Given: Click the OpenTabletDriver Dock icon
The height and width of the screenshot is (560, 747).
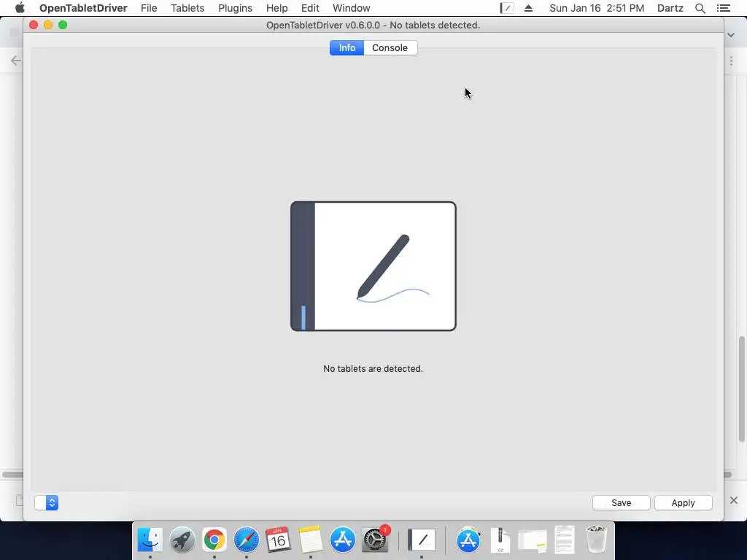Looking at the screenshot, I should click(422, 540).
